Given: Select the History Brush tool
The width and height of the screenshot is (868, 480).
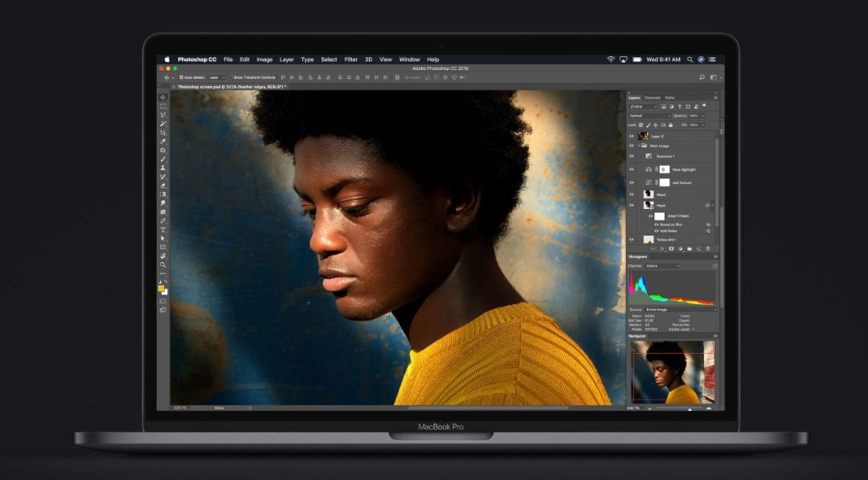Looking at the screenshot, I should (x=162, y=177).
